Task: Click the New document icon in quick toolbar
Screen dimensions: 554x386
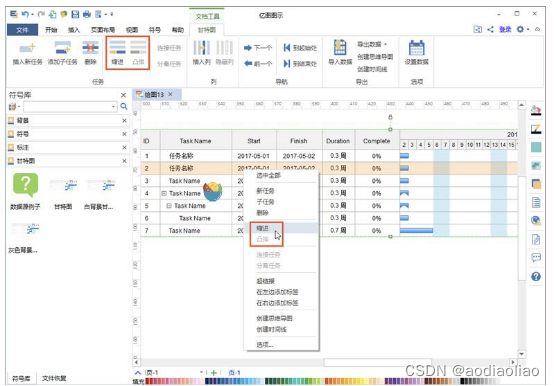Action: click(x=53, y=14)
